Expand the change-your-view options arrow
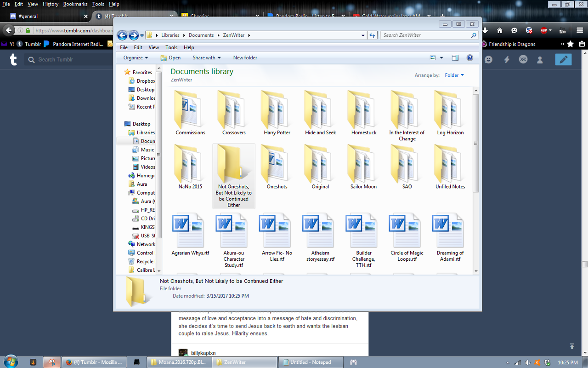 coord(441,58)
